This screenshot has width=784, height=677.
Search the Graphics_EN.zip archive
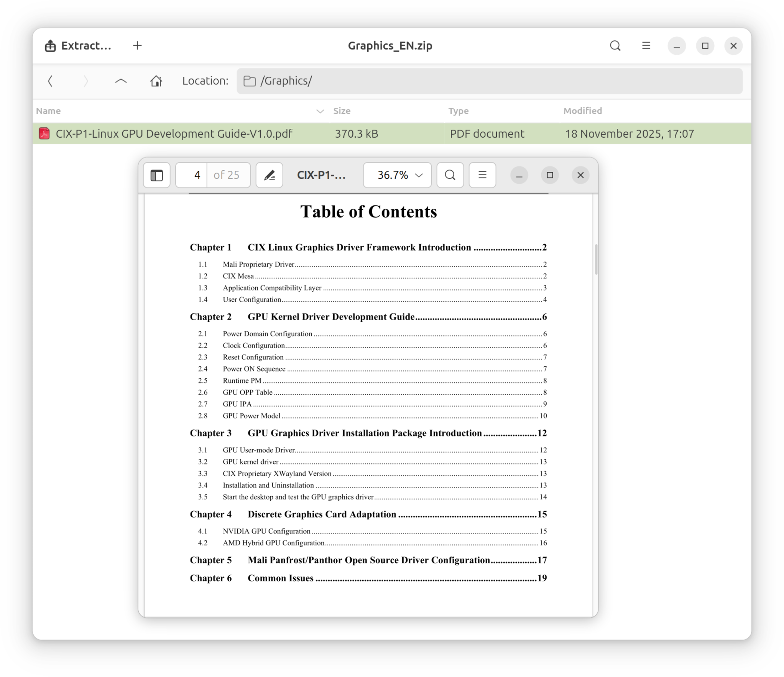pos(615,46)
